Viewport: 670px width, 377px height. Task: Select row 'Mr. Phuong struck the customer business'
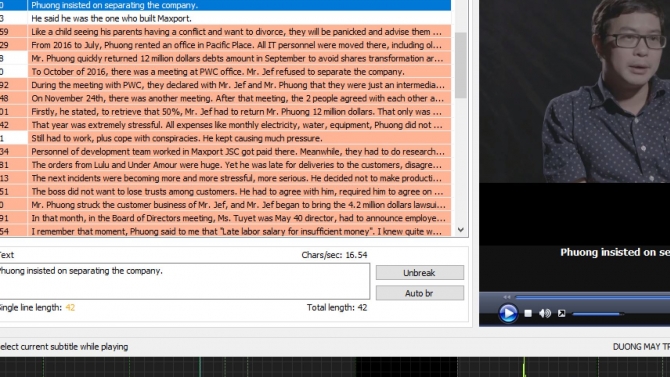tap(225, 204)
